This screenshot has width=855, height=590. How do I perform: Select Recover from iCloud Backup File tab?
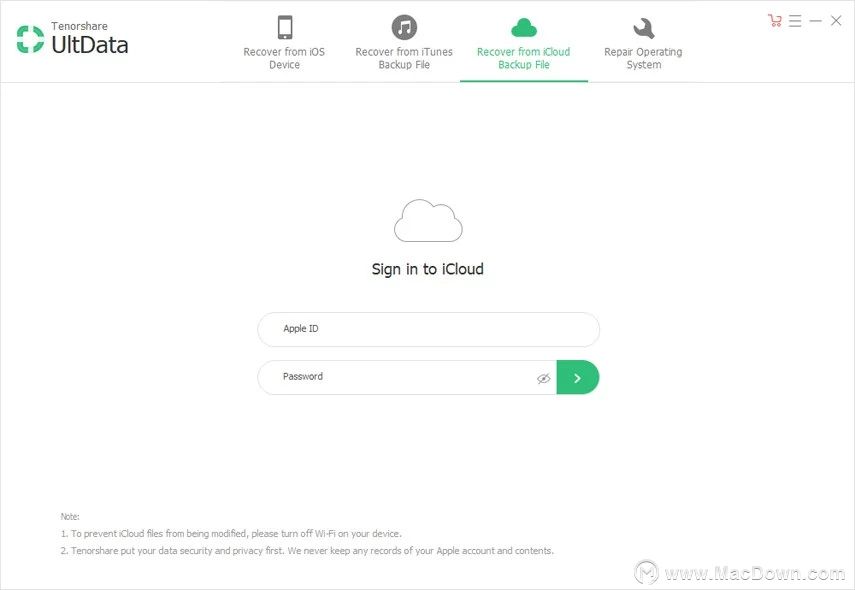click(523, 43)
